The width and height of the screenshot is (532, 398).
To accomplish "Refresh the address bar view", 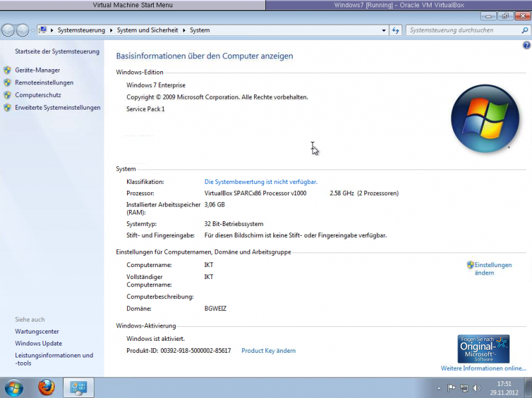I will coord(396,31).
